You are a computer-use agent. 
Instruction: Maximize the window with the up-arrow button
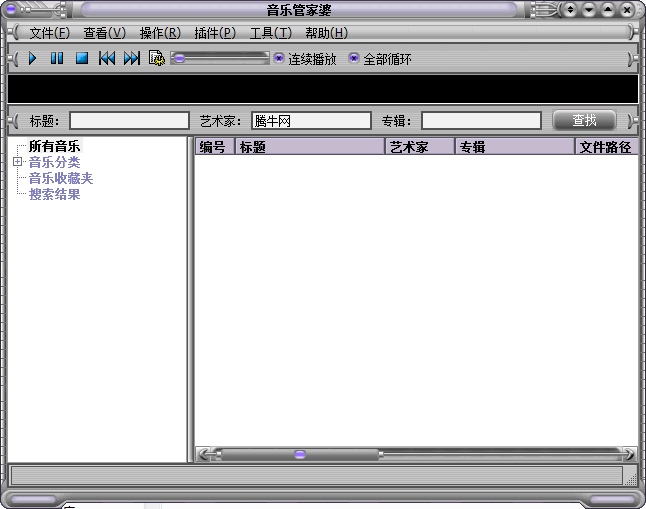pyautogui.click(x=608, y=9)
